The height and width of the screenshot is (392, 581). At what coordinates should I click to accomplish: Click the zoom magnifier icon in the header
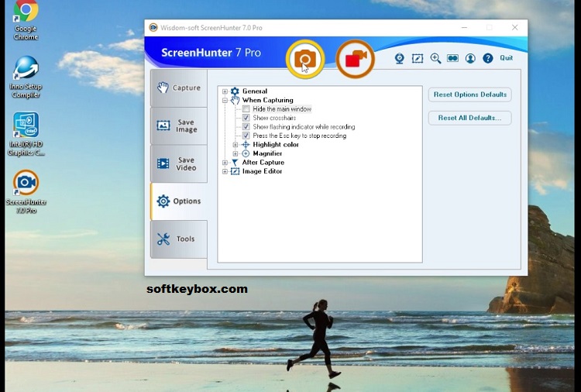coord(435,59)
